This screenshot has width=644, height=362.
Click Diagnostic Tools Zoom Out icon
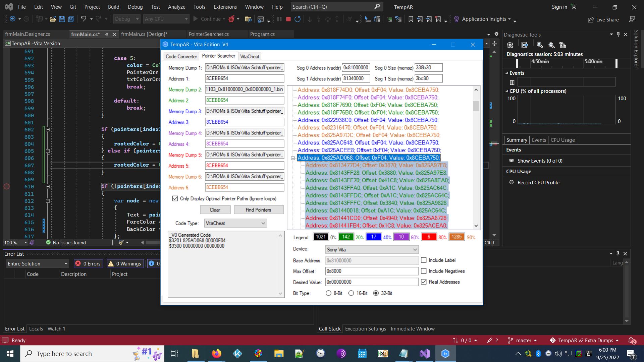point(551,45)
